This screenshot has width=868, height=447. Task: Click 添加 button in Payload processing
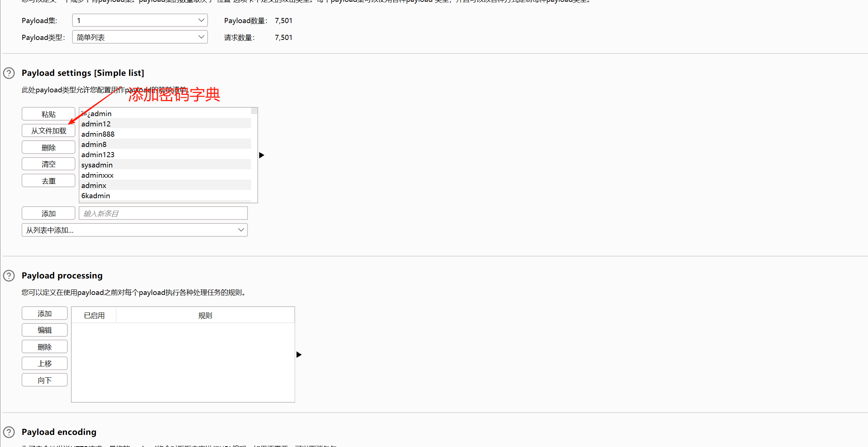(45, 313)
